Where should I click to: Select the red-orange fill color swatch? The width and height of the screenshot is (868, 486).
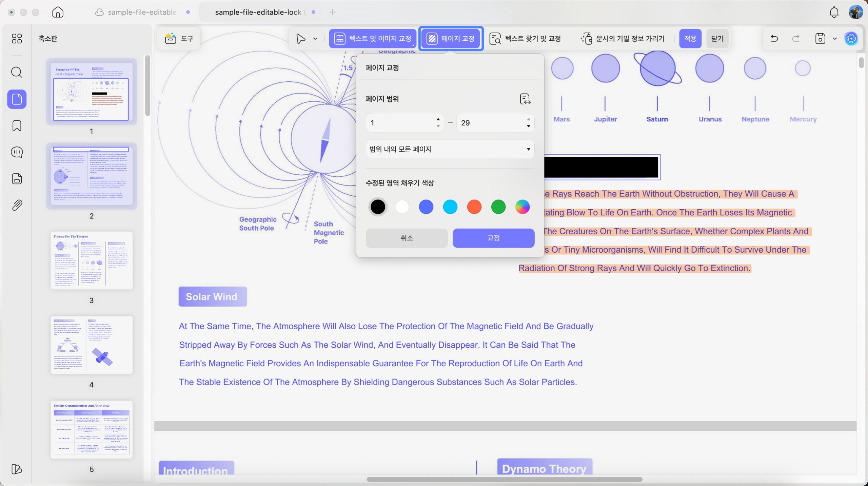474,207
